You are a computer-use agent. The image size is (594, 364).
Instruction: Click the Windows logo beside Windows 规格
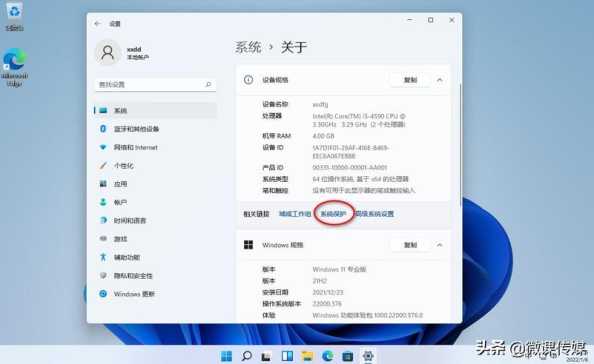249,245
